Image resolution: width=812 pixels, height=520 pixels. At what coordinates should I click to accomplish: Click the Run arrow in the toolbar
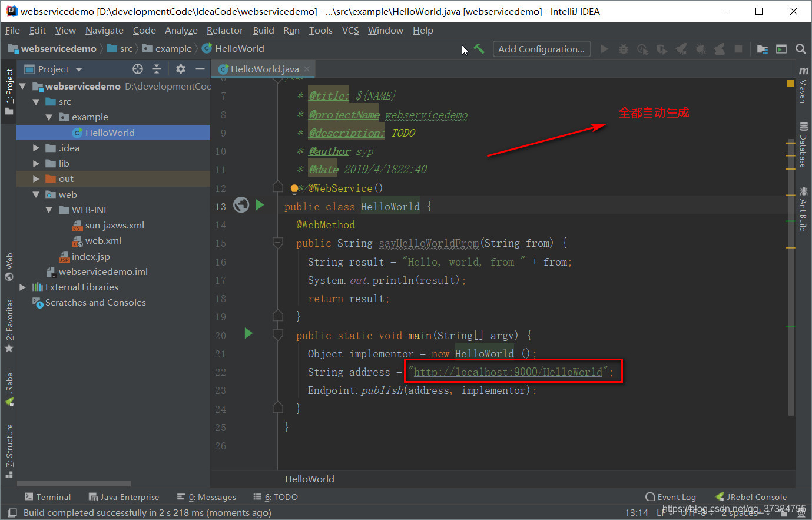tap(604, 49)
